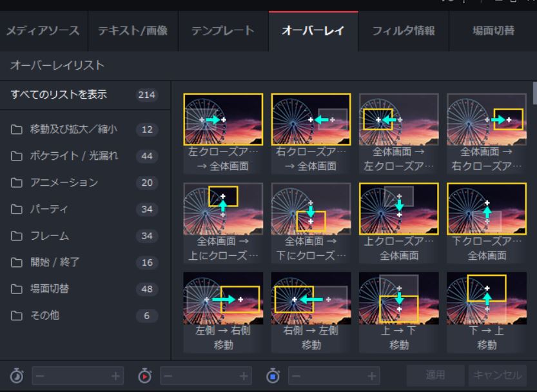Select the 上 → 下 移動 overlay
The width and height of the screenshot is (537, 392).
tap(398, 298)
